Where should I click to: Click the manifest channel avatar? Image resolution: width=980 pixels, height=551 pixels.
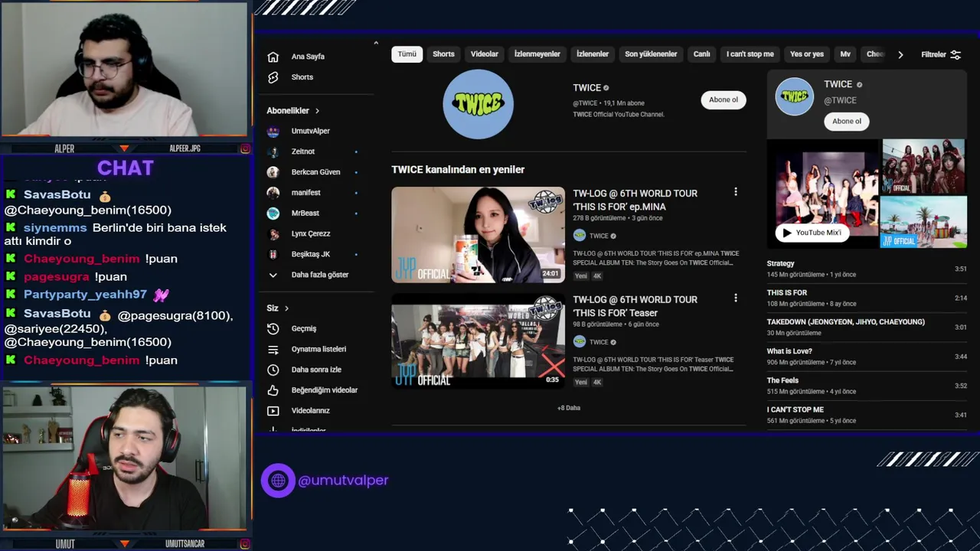coord(273,193)
